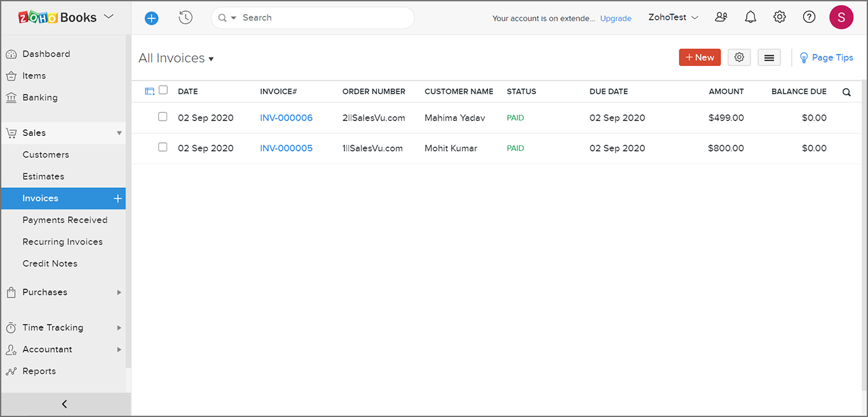
Task: Open the All Invoices filter dropdown
Action: coord(176,58)
